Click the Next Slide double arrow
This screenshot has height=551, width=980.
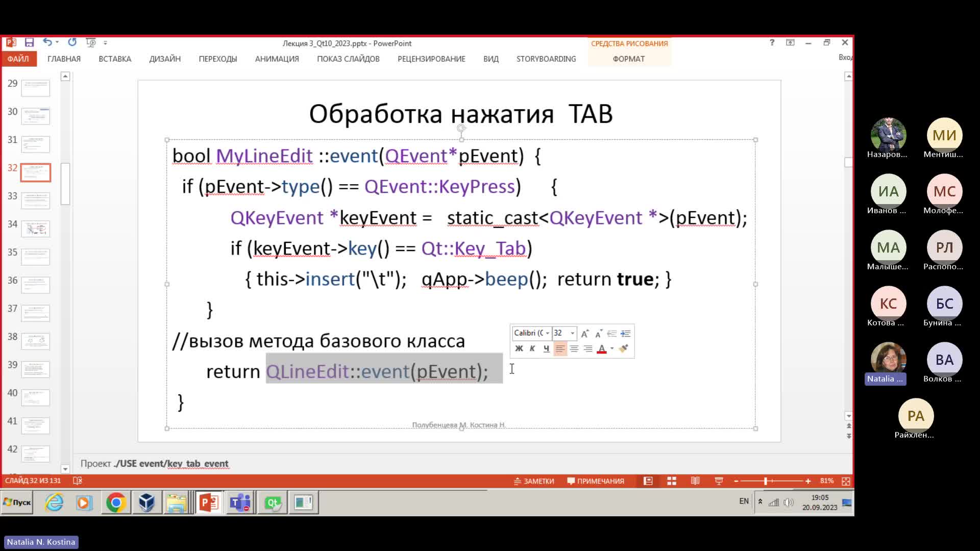(x=848, y=436)
